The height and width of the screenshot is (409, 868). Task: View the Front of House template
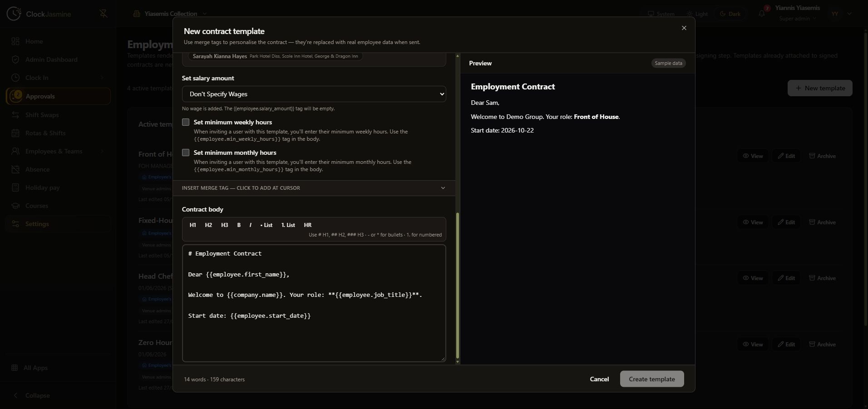pos(753,156)
